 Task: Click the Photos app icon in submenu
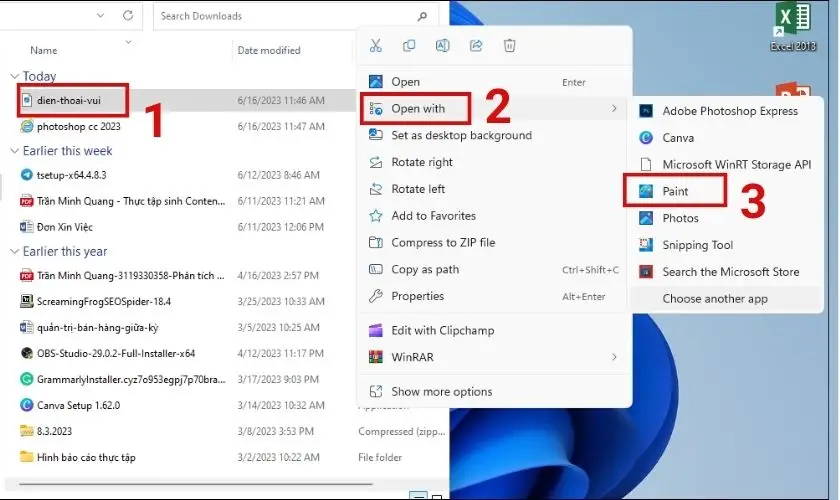(x=646, y=218)
